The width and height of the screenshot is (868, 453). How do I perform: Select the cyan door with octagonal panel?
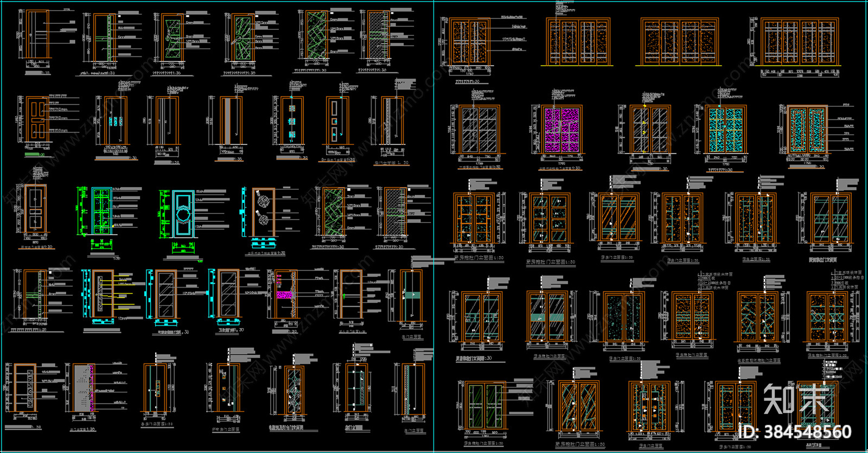tap(183, 213)
